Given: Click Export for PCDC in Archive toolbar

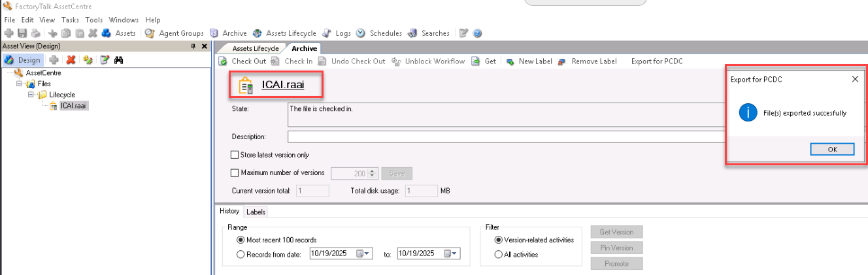Looking at the screenshot, I should (657, 61).
